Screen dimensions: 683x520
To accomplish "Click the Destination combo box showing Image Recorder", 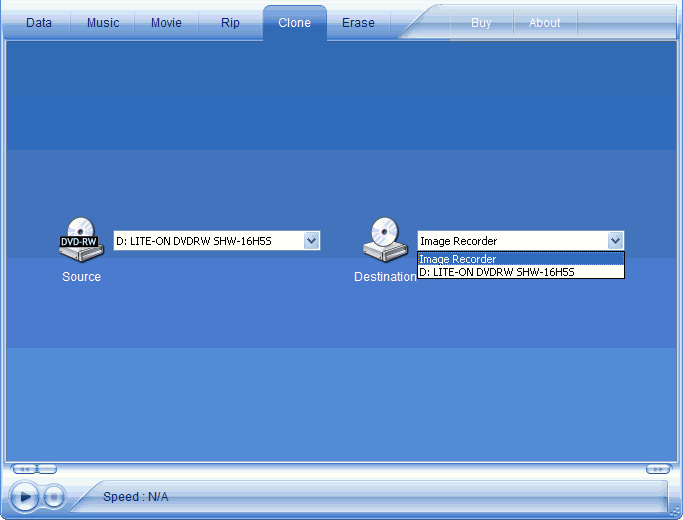I will 521,240.
